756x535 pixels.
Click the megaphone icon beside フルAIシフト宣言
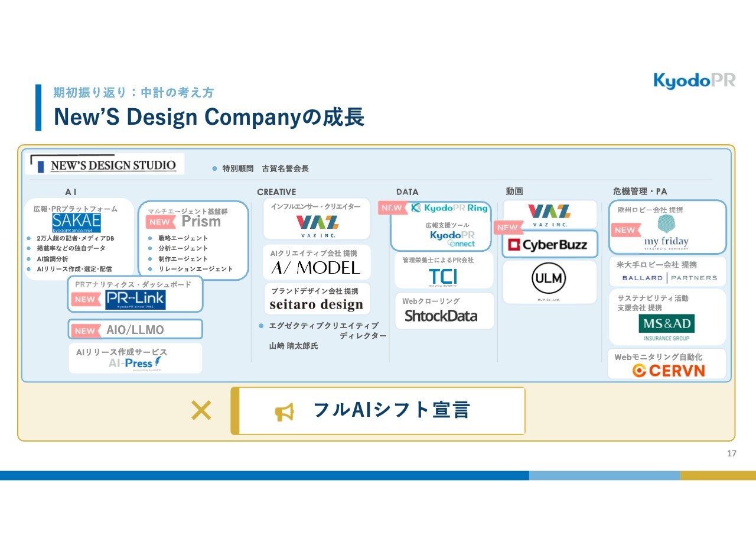284,412
